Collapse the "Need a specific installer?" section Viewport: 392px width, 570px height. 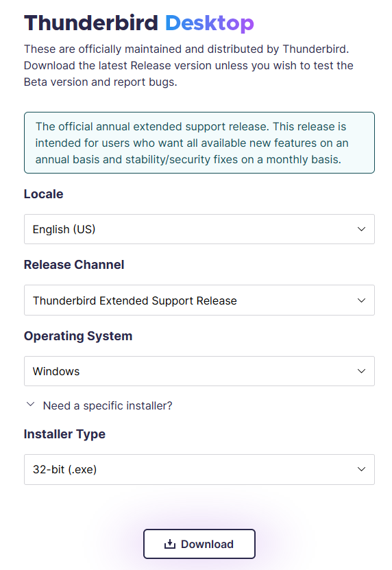click(99, 405)
